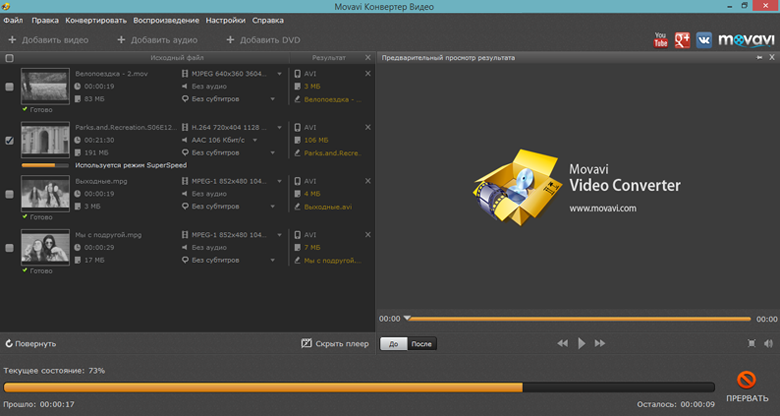
Task: Open the Воспроизведение menu
Action: 166,20
